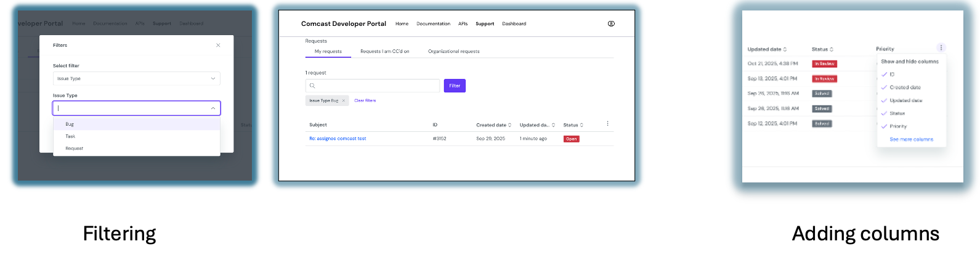
Task: Click Solved badge on Sep 12 row
Action: point(822,123)
